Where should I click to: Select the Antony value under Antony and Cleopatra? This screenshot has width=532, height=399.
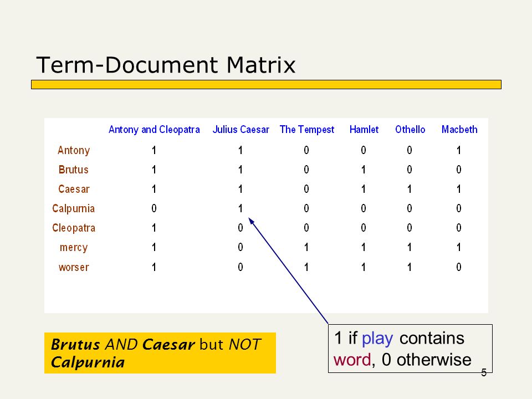tap(154, 150)
